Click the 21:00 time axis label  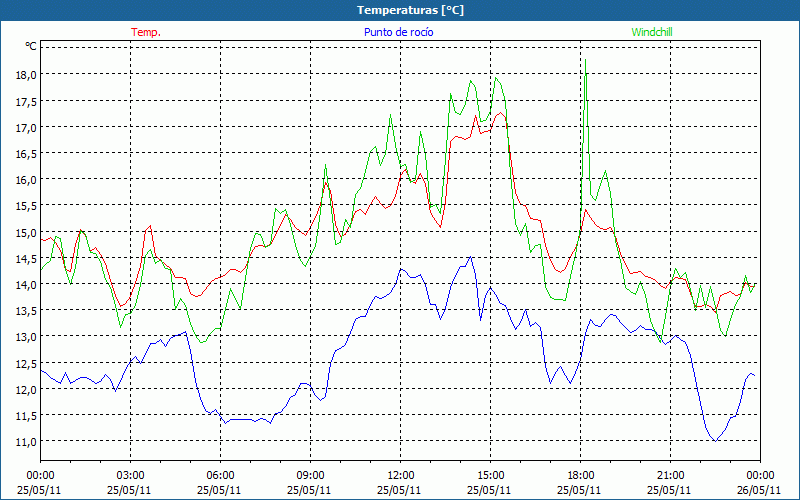coord(670,476)
